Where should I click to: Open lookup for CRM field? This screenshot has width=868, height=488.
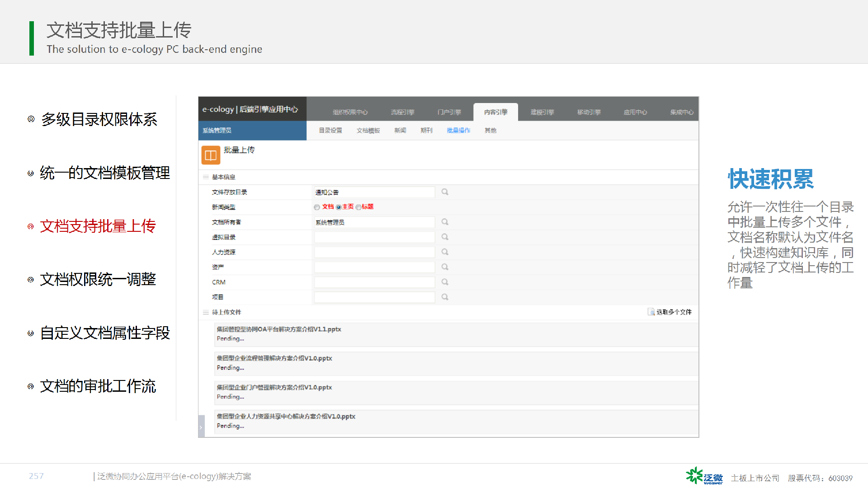pos(445,282)
